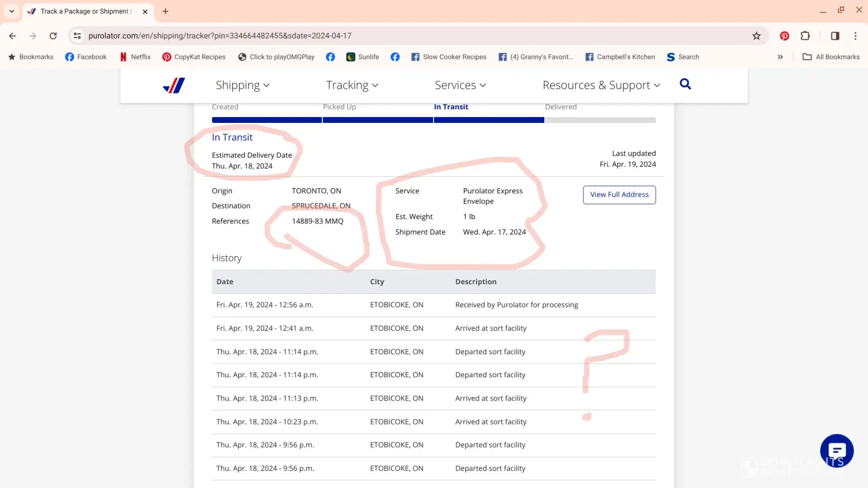The height and width of the screenshot is (488, 868).
Task: Expand the Shipping dropdown menu
Action: click(x=243, y=85)
